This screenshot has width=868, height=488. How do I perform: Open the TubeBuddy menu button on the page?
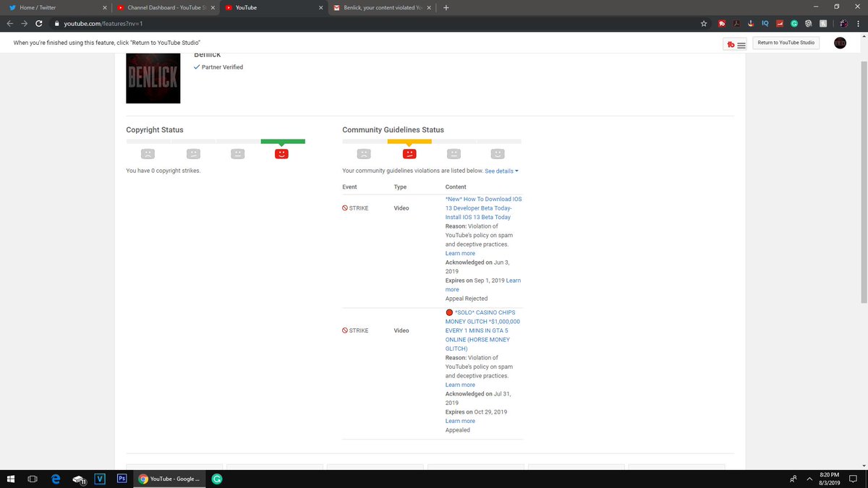736,43
